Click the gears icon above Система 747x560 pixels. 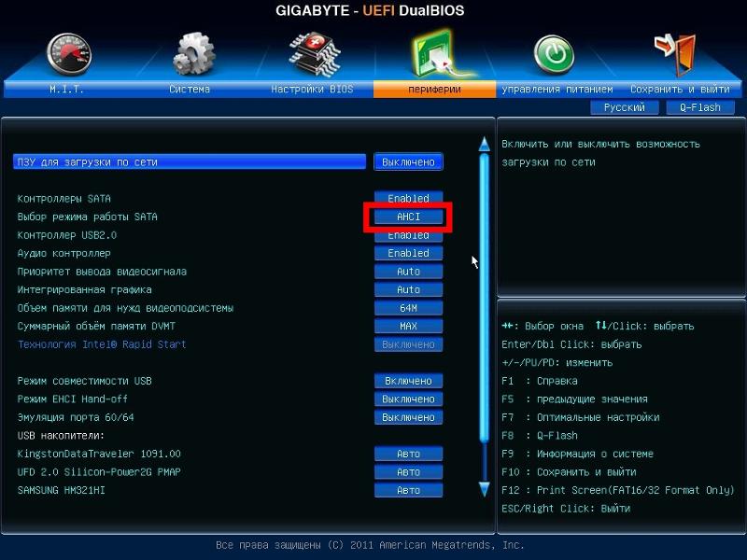click(x=193, y=53)
